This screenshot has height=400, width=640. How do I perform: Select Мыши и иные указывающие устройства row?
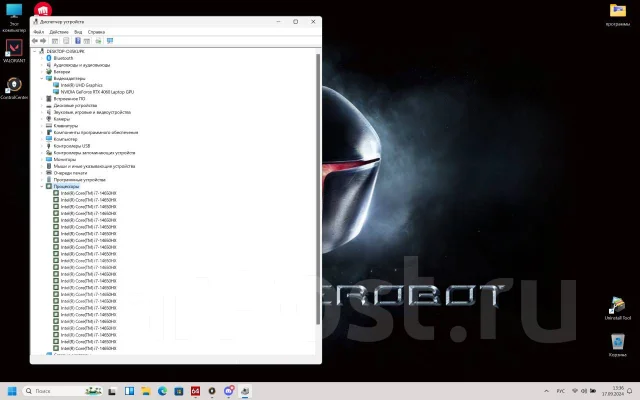pos(94,166)
